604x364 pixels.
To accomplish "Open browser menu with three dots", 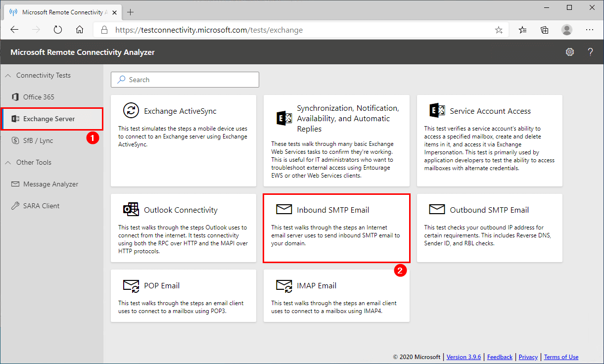I will [x=590, y=30].
